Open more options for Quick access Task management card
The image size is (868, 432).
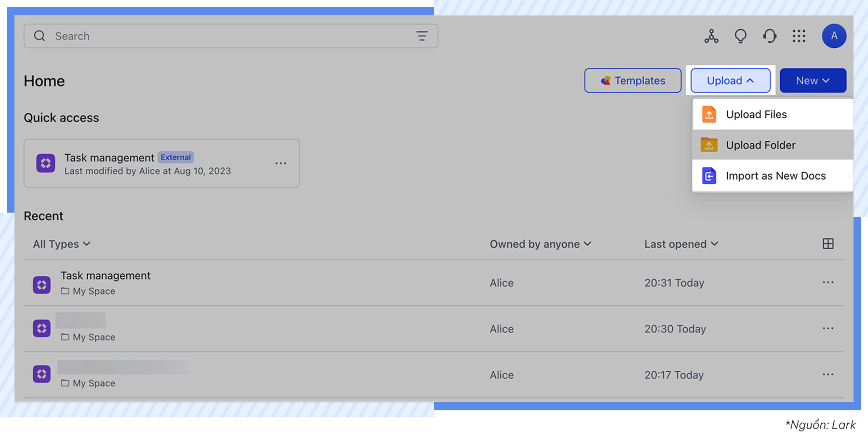click(281, 163)
